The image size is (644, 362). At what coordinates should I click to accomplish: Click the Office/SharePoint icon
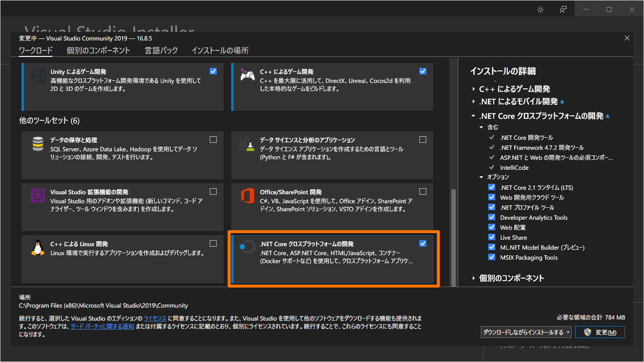pyautogui.click(x=247, y=196)
